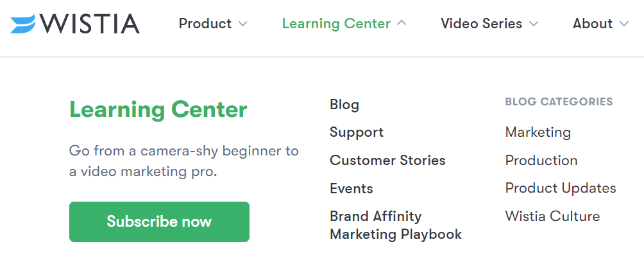The width and height of the screenshot is (644, 271).
Task: Click the Wistia logo
Action: [x=75, y=24]
